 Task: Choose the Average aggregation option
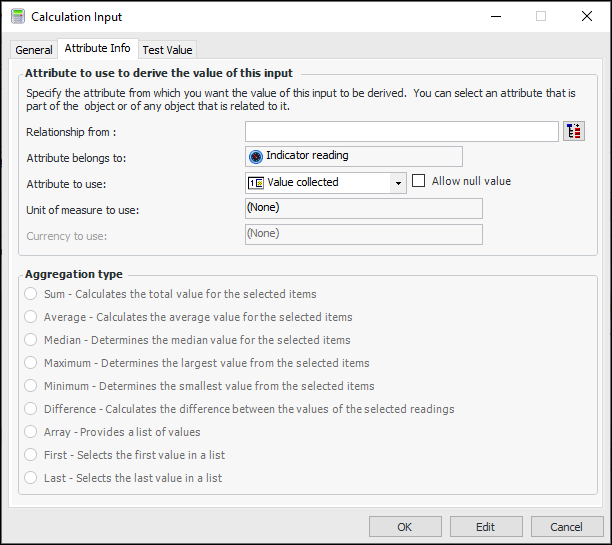[x=31, y=317]
